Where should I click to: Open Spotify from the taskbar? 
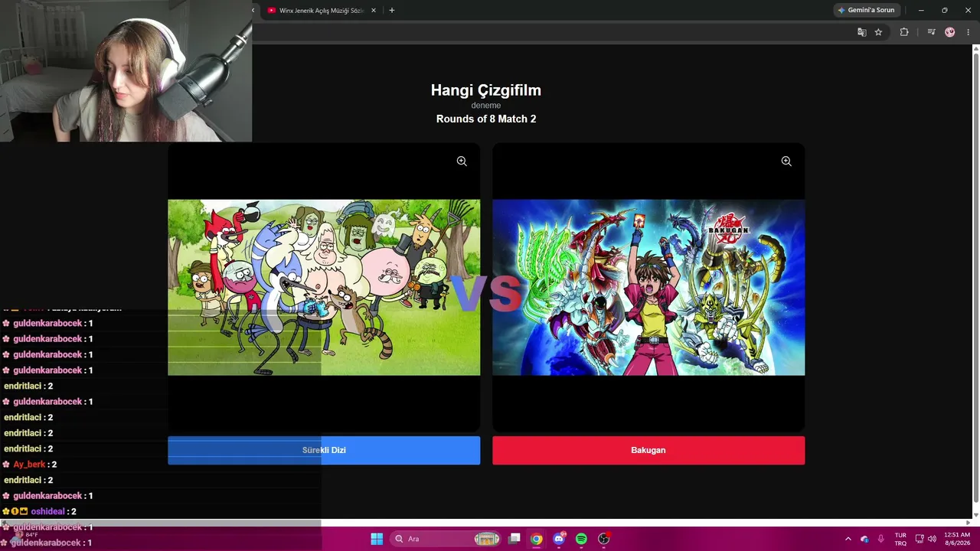(x=581, y=539)
